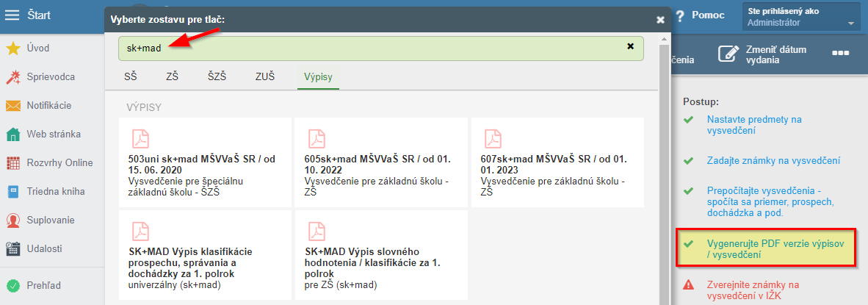Expand the Administrátor account dropdown
This screenshot has height=305, width=868.
850,24
